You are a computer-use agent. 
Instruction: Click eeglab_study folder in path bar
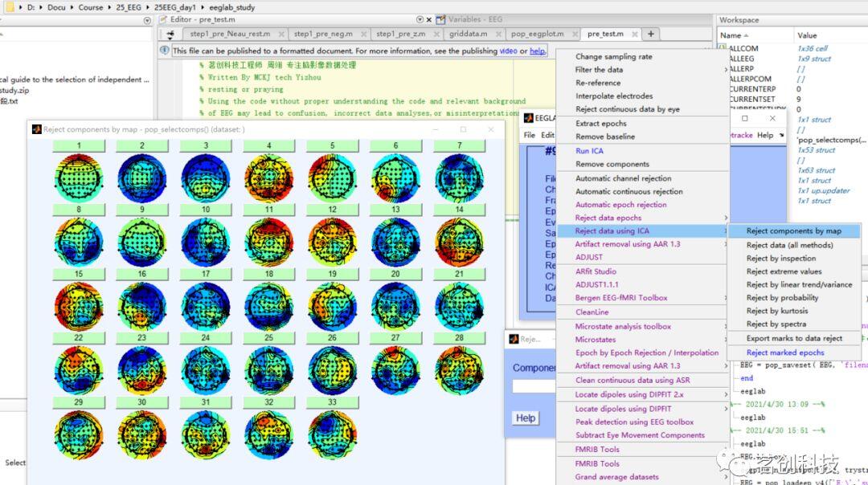[x=232, y=7]
